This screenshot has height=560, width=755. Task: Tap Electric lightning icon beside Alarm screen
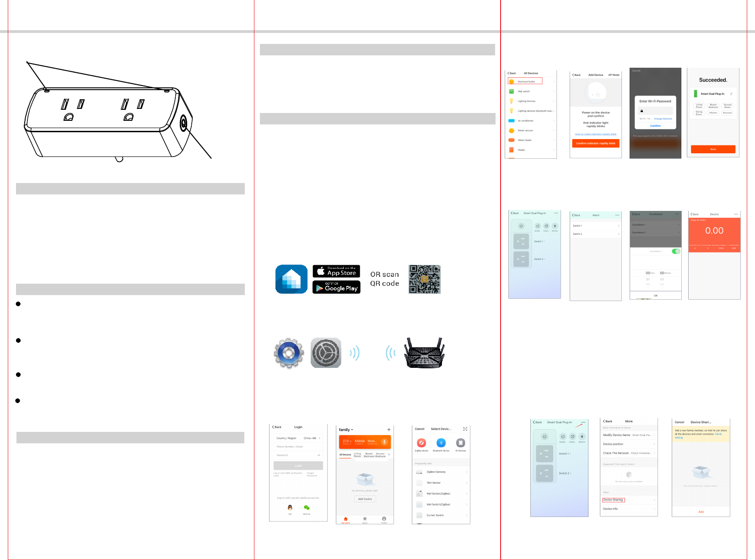click(555, 226)
